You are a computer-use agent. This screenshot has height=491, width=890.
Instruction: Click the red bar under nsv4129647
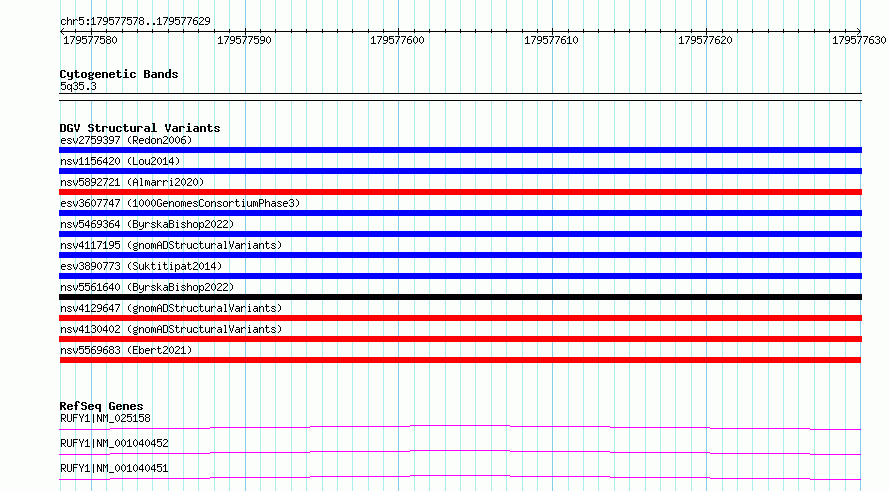click(x=460, y=318)
